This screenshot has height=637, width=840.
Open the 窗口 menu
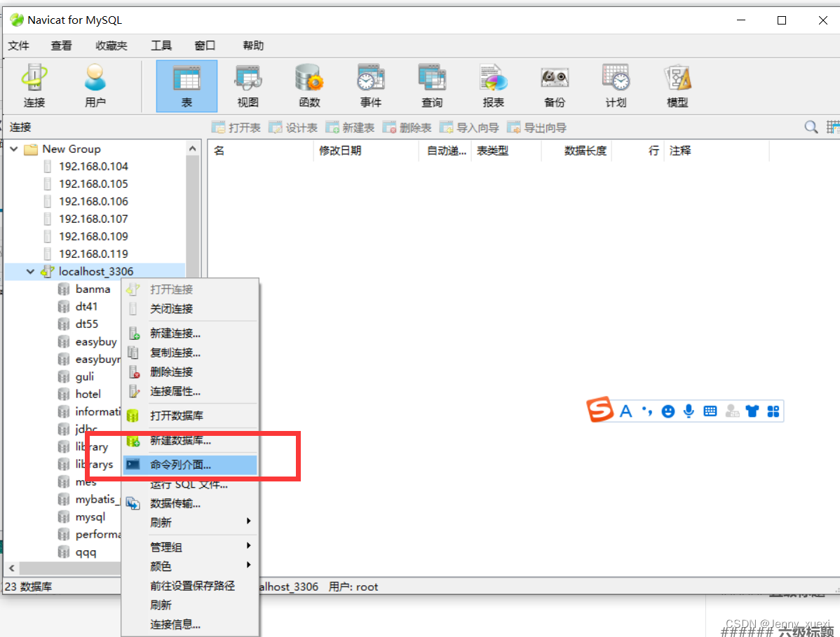click(205, 46)
